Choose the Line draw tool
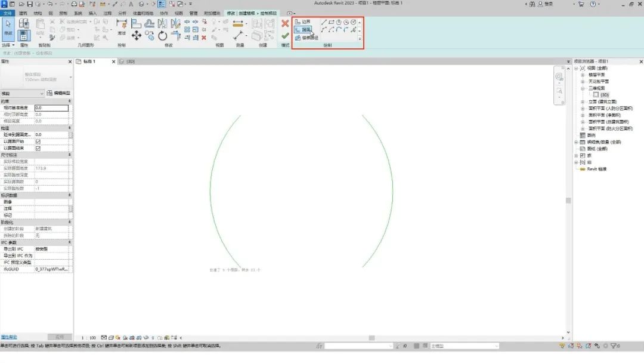Image resolution: width=644 pixels, height=363 pixels. pyautogui.click(x=324, y=21)
